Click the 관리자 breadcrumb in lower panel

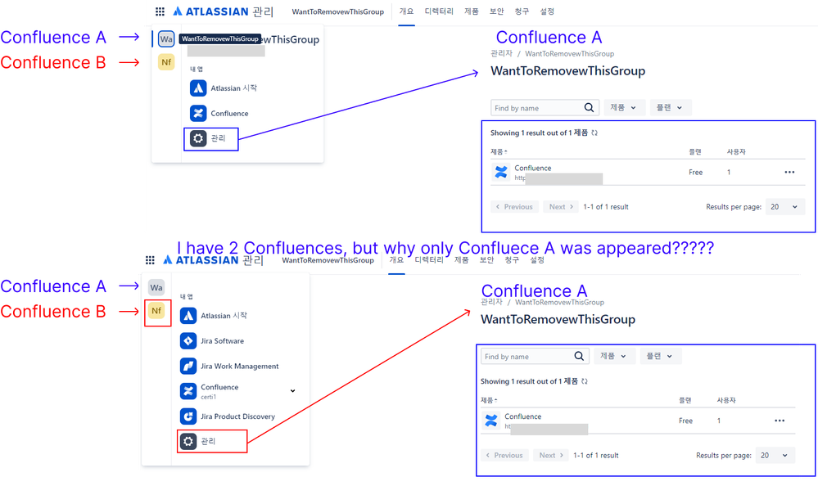point(491,302)
